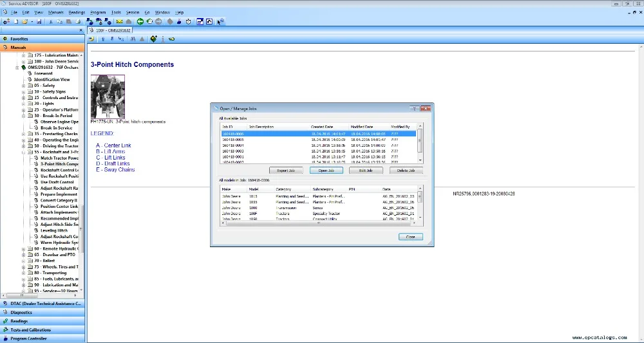Click the stopwatch timer toolbar icon

[x=189, y=22]
